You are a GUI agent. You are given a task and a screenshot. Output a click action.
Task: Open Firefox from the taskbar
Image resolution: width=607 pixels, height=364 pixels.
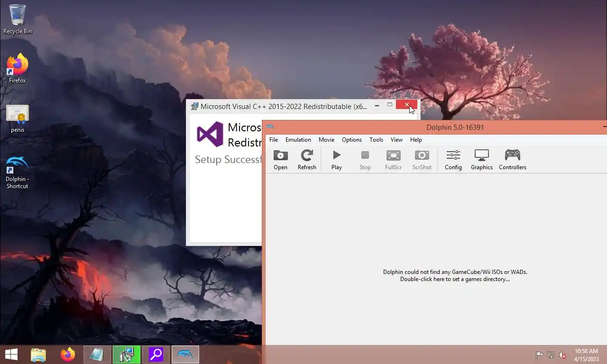[x=68, y=355]
